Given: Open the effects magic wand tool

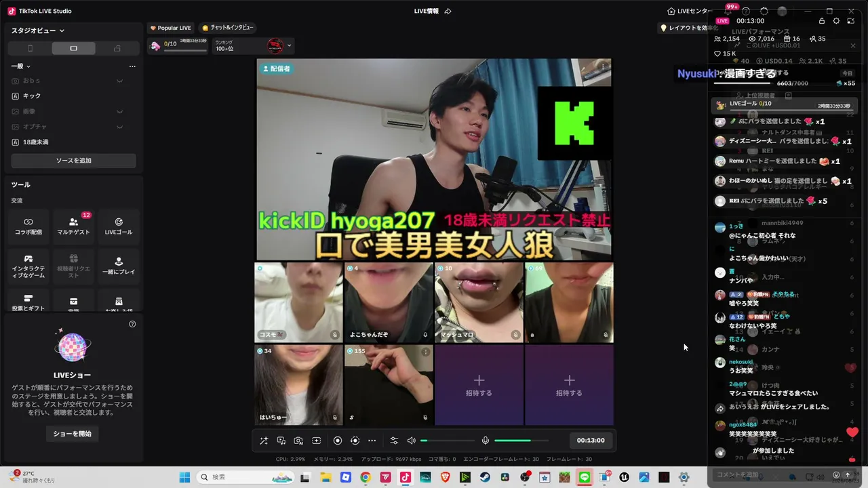Looking at the screenshot, I should [x=264, y=441].
